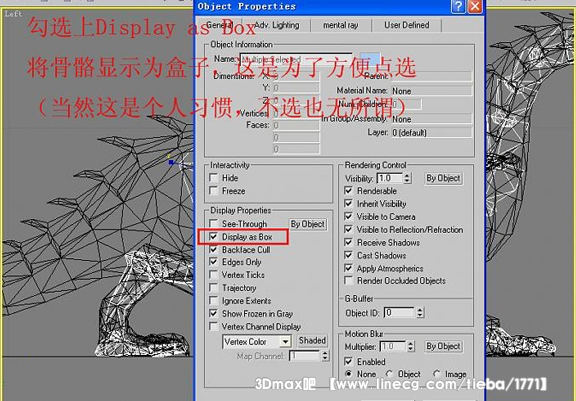Toggle Show Frozen in Gray checkbox
The image size is (576, 401).
pyautogui.click(x=213, y=313)
